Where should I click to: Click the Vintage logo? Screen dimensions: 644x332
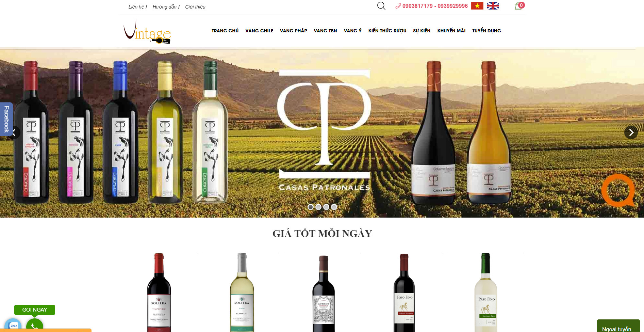147,31
